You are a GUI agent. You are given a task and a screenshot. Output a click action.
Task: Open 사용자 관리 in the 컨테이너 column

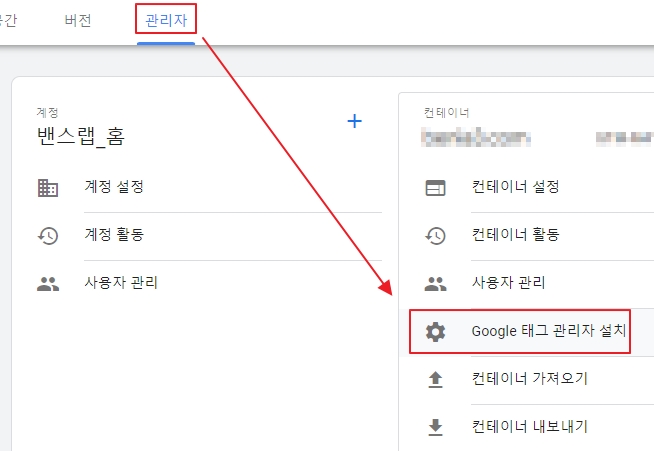coord(508,282)
